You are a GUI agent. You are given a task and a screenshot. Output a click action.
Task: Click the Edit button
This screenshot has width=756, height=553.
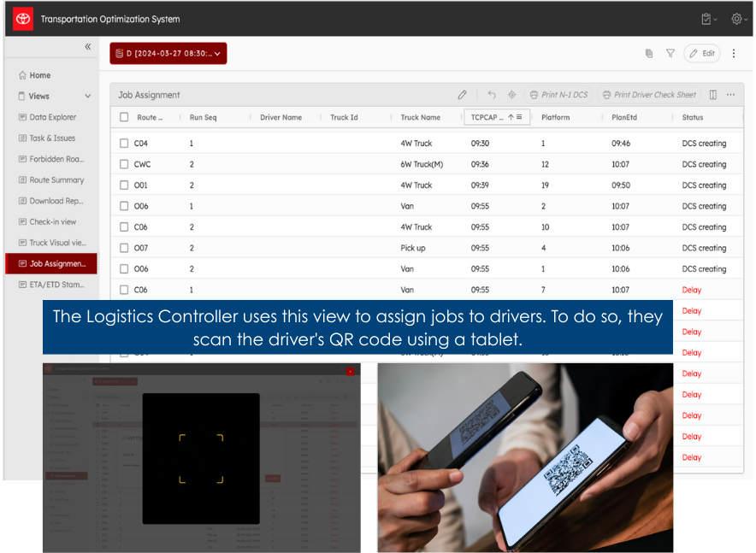(x=702, y=54)
